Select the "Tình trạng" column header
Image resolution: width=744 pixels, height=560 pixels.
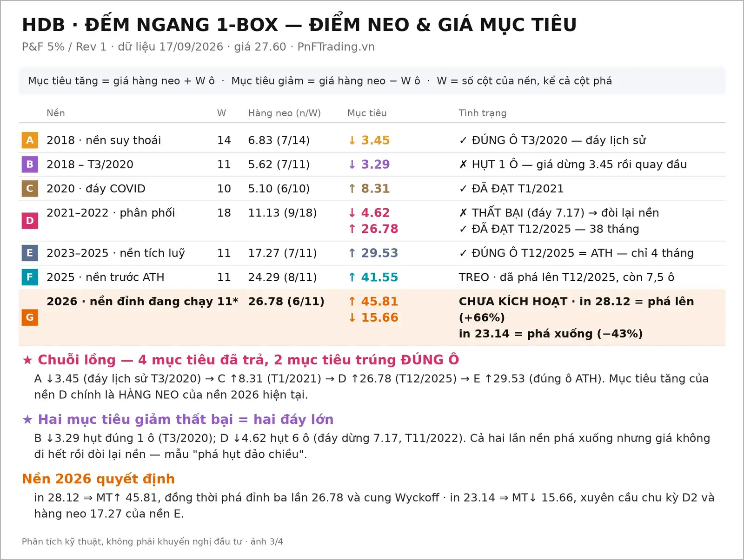click(x=483, y=113)
